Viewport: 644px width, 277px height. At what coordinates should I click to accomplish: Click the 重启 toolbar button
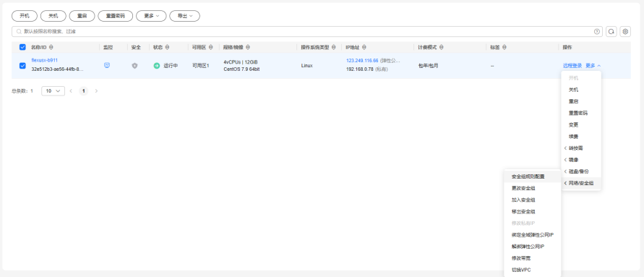[x=82, y=16]
